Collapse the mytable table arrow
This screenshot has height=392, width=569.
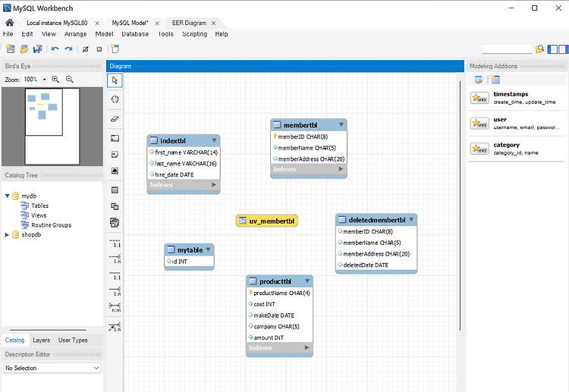coord(209,249)
